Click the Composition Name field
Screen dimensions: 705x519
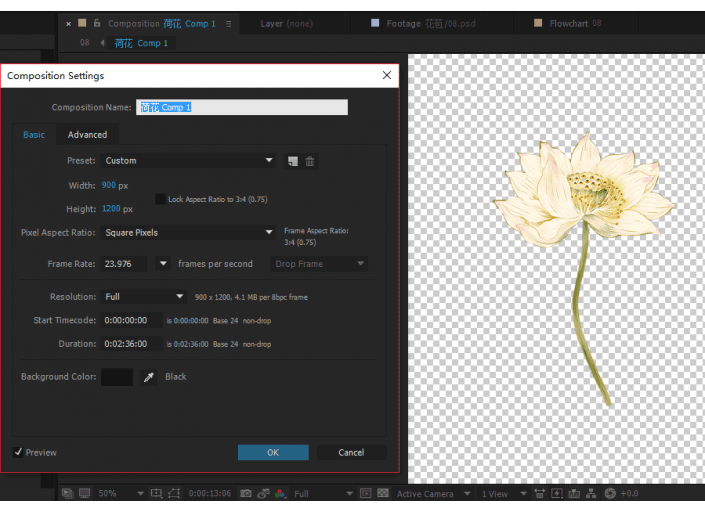(242, 107)
